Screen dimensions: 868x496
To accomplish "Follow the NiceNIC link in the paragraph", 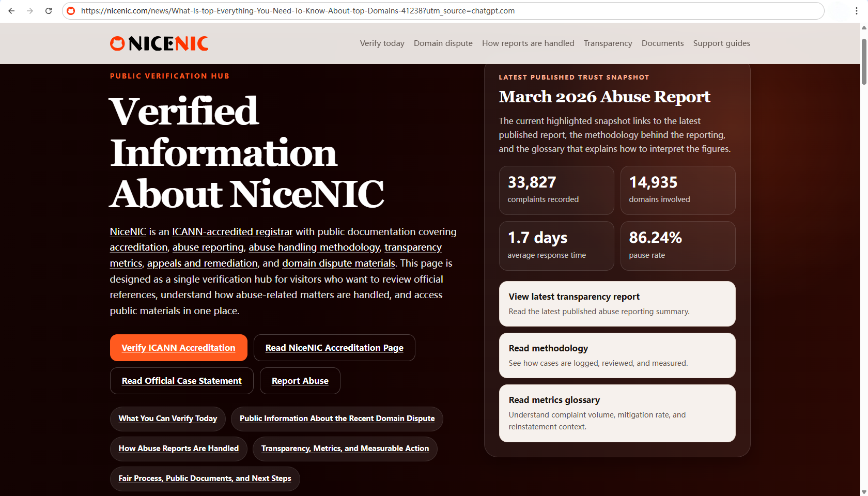I will (x=128, y=232).
